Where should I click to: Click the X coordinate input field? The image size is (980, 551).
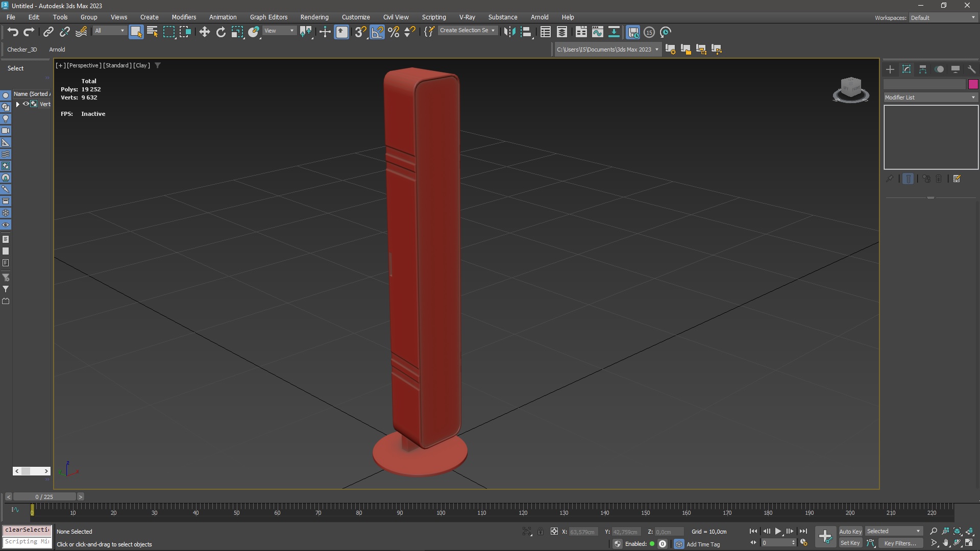pos(583,532)
